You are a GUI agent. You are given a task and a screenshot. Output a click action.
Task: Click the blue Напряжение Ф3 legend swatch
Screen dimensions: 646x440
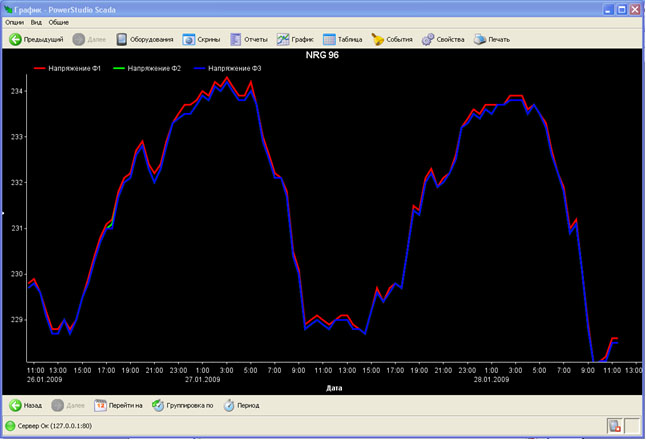point(199,68)
